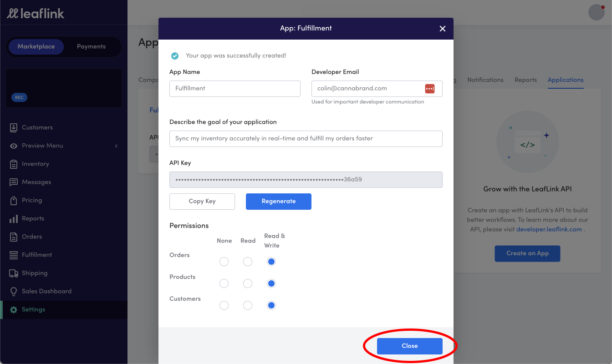Click the Settings gear icon
Viewport: 612px width, 364px height.
14,309
